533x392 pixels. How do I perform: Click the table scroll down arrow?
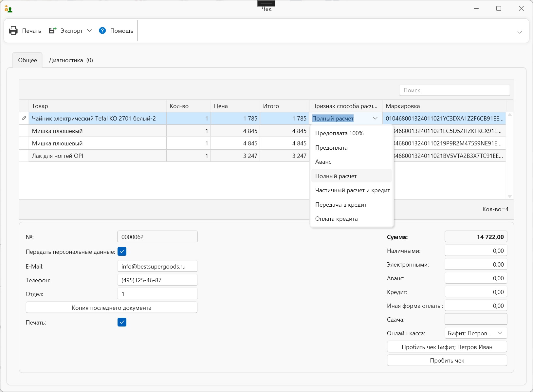510,196
